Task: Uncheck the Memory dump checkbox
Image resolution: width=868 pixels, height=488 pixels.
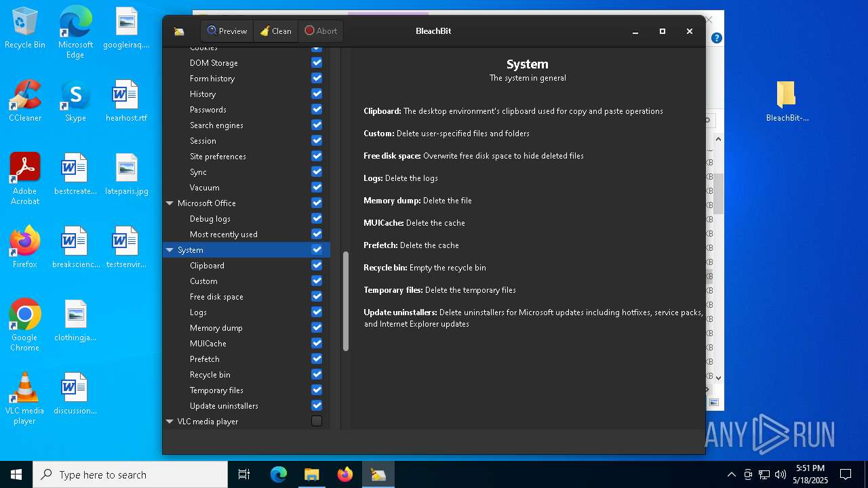Action: (317, 327)
